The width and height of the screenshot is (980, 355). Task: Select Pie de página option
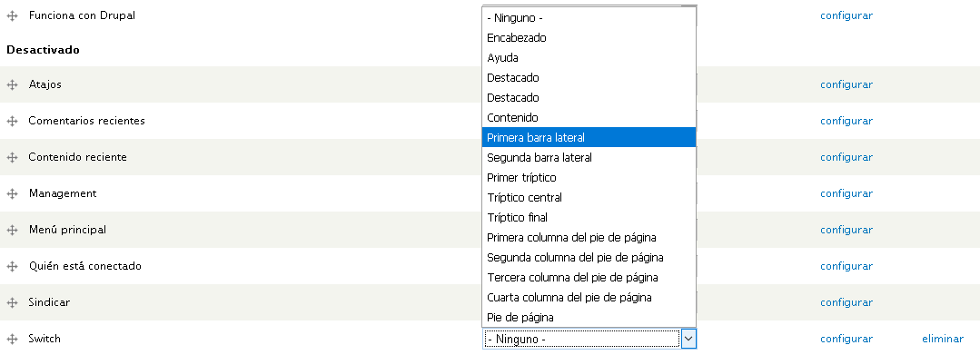coord(589,318)
